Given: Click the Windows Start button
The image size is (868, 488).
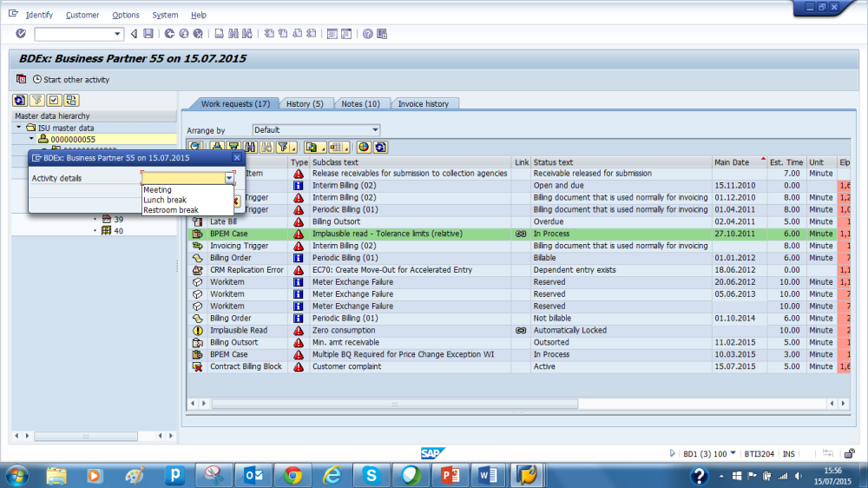Looking at the screenshot, I should tap(17, 475).
